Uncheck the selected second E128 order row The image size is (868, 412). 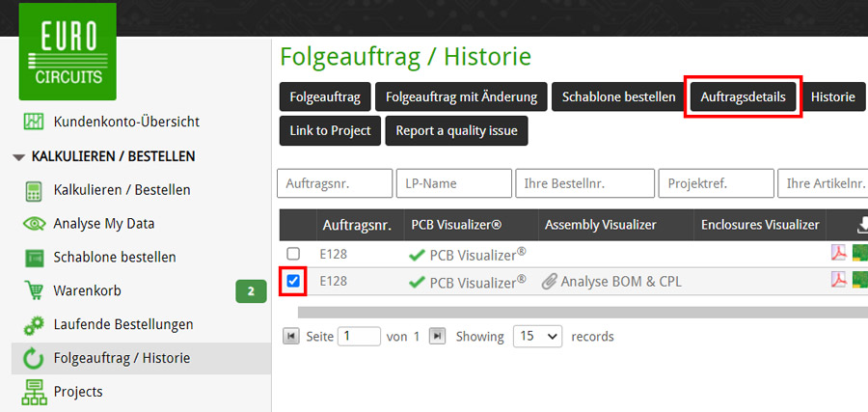click(x=293, y=282)
